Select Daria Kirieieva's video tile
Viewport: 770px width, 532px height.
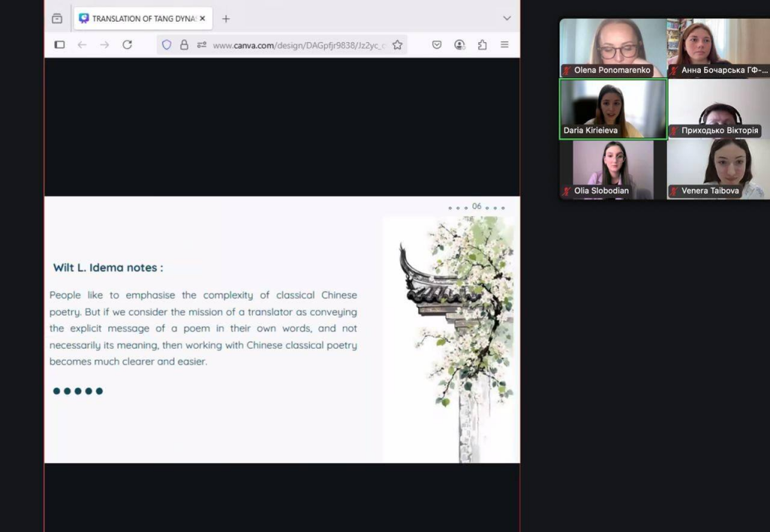pos(612,109)
